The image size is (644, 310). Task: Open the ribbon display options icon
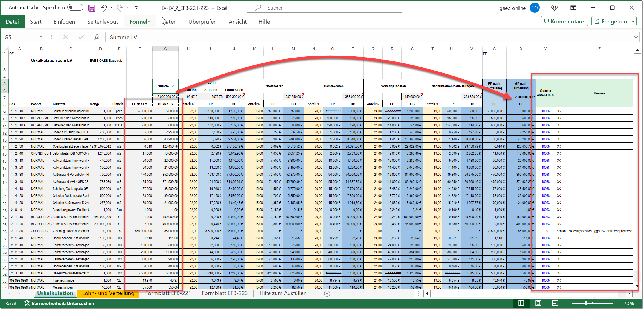(573, 8)
